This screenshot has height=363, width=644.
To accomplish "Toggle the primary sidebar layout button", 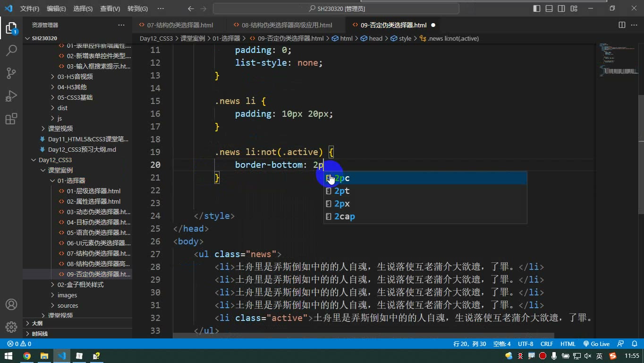I will coord(537,9).
